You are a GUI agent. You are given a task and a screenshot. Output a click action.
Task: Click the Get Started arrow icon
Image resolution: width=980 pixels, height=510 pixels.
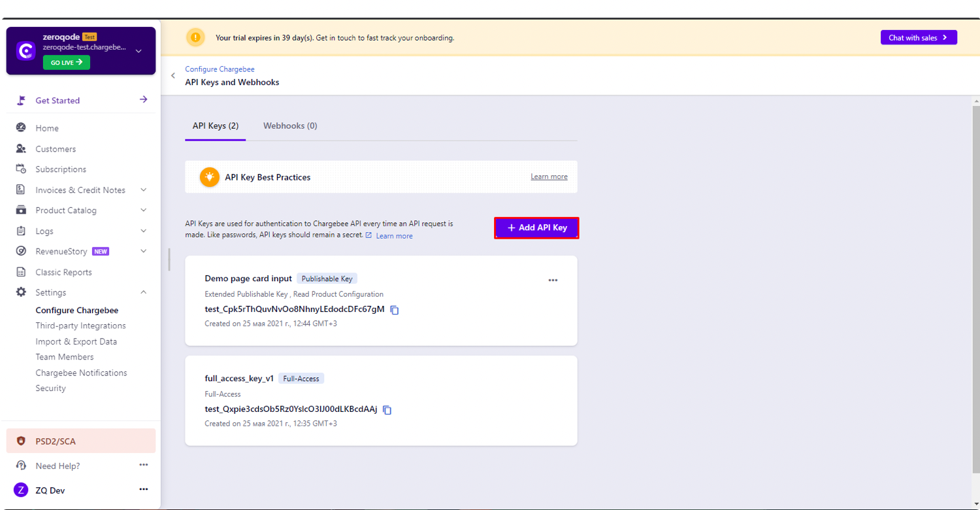point(144,100)
